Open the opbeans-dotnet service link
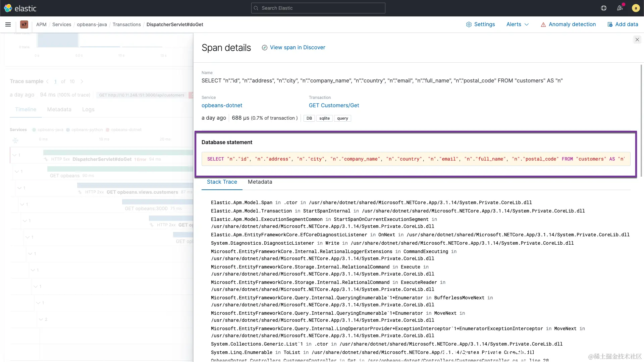The height and width of the screenshot is (362, 644). [222, 106]
